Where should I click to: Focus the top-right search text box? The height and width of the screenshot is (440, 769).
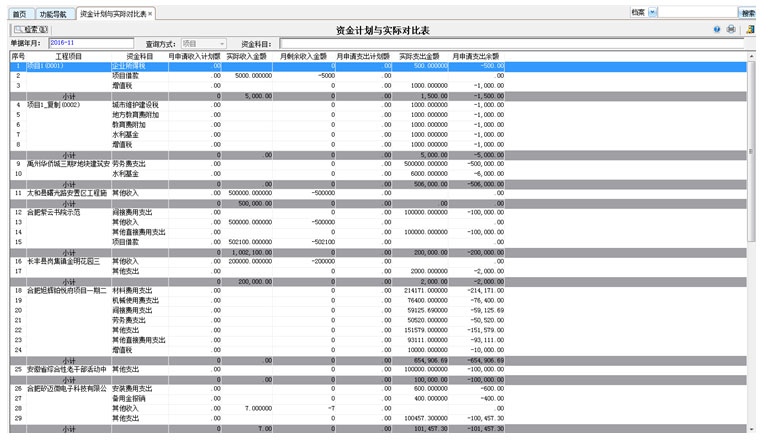click(698, 13)
